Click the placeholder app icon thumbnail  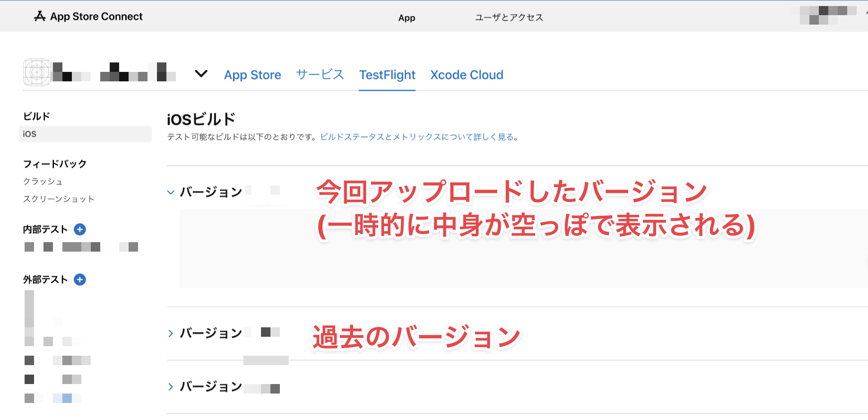coord(37,72)
